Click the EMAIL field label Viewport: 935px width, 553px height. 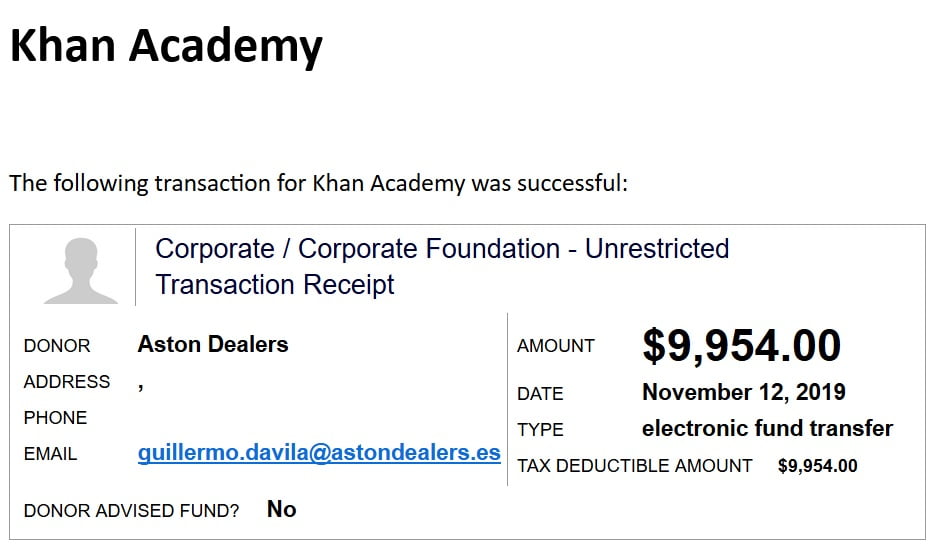click(50, 454)
